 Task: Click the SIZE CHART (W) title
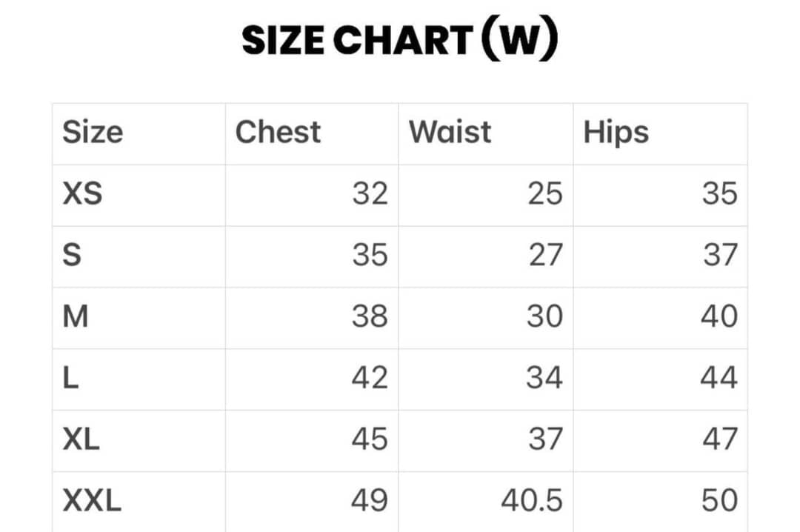click(x=399, y=41)
